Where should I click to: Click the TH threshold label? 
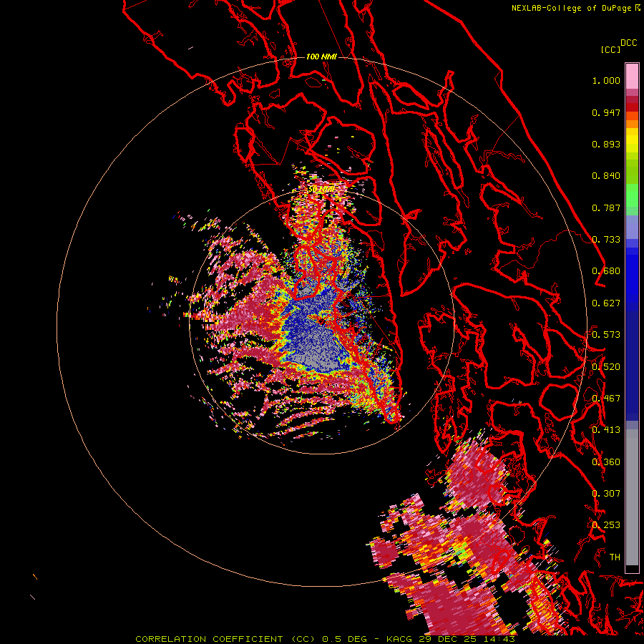pos(615,557)
